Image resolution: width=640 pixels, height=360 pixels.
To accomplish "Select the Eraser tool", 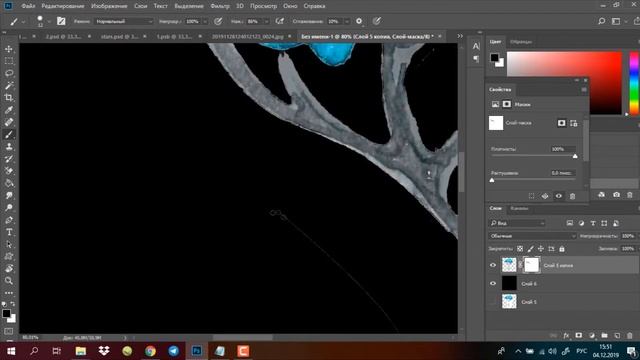I will tap(9, 171).
